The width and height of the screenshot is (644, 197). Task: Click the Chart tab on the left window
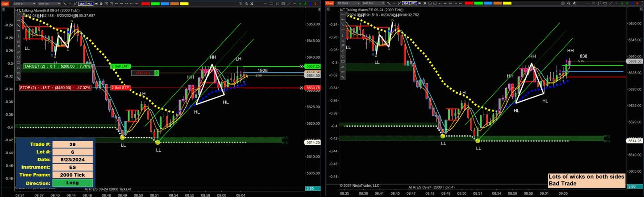point(5,4)
